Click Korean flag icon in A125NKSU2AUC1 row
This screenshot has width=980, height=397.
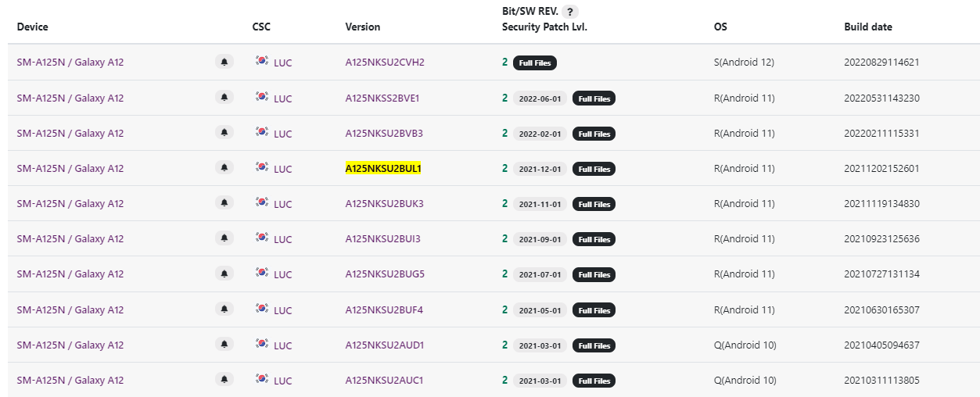point(262,379)
